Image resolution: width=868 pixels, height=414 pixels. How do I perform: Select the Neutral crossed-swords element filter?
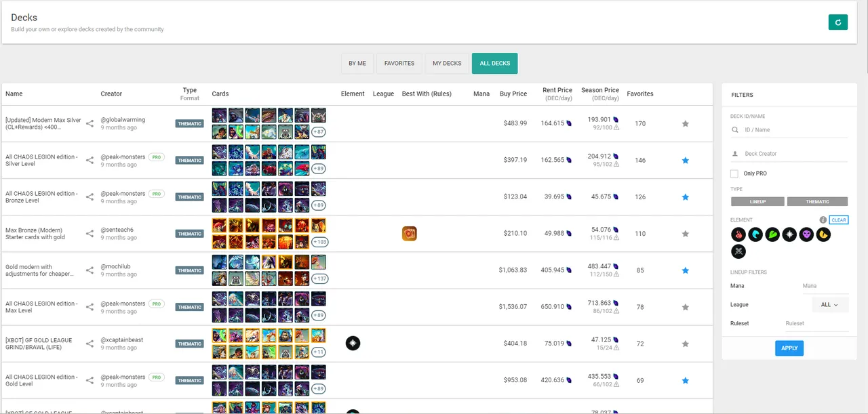click(x=738, y=251)
